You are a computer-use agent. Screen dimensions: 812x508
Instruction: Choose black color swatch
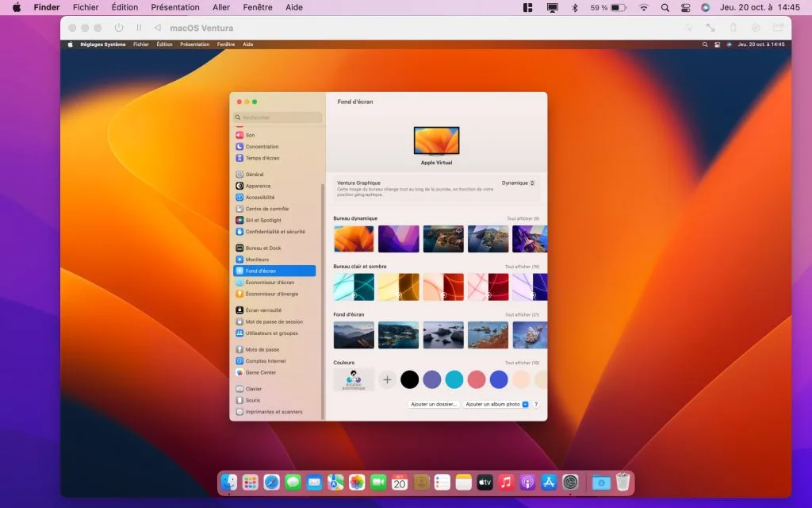[410, 380]
